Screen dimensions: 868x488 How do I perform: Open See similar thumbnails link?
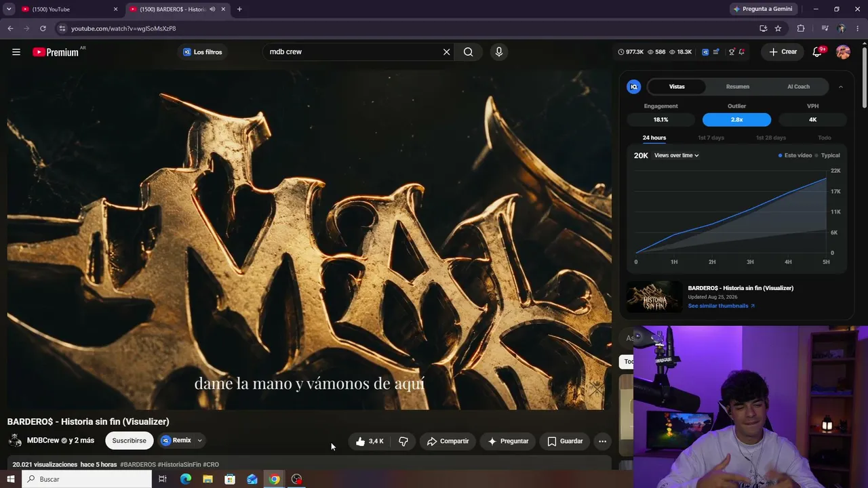point(721,306)
